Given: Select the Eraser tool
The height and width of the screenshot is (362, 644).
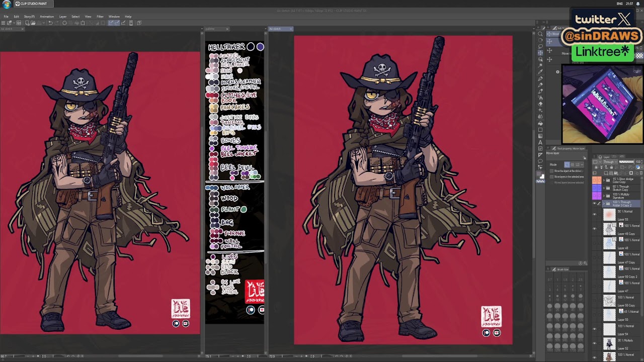Looking at the screenshot, I should (x=540, y=104).
